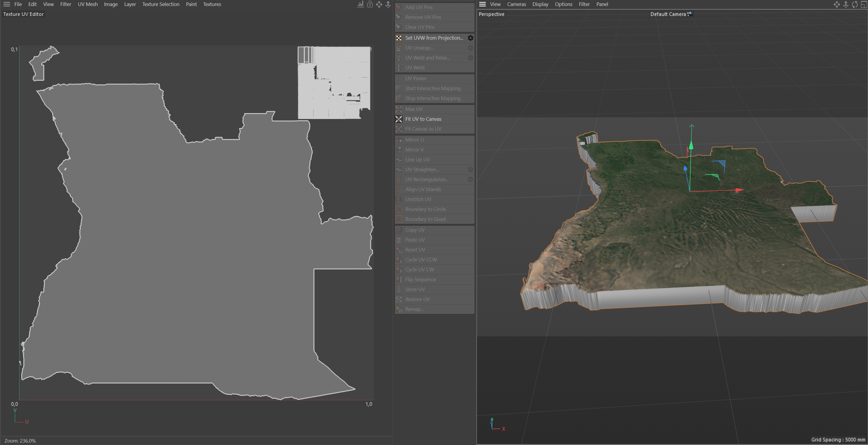Toggle the viewport maximize layout icon

coord(863,5)
